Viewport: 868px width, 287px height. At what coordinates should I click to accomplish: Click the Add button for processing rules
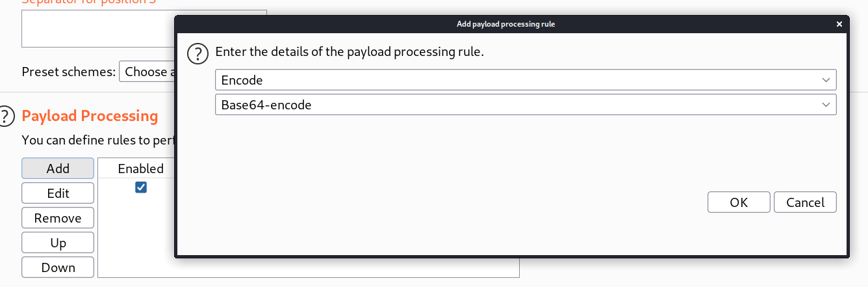click(58, 169)
